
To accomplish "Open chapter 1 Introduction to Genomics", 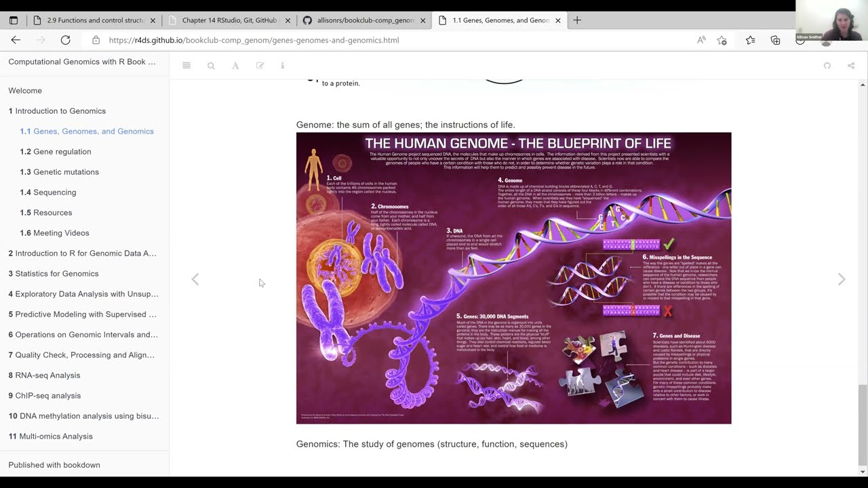I will tap(57, 111).
